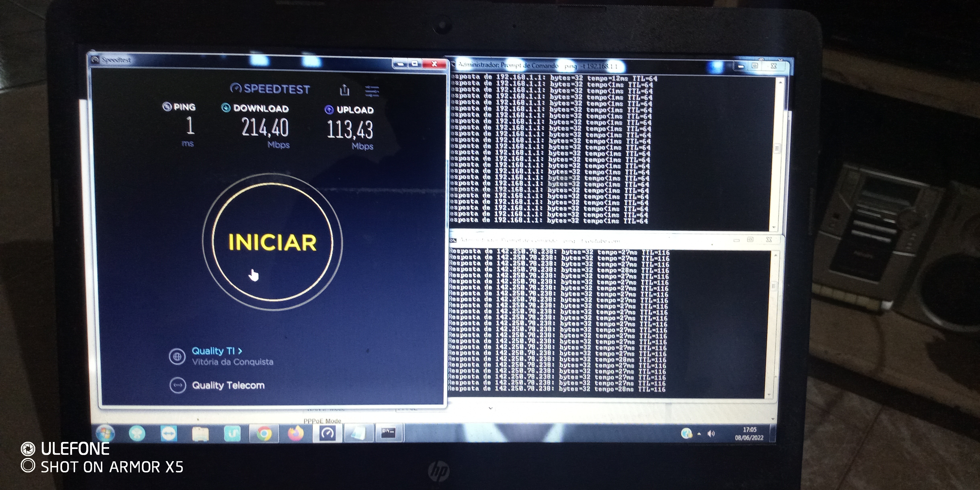The image size is (980, 490).
Task: Open TeamViewer from the taskbar
Action: coord(169,434)
